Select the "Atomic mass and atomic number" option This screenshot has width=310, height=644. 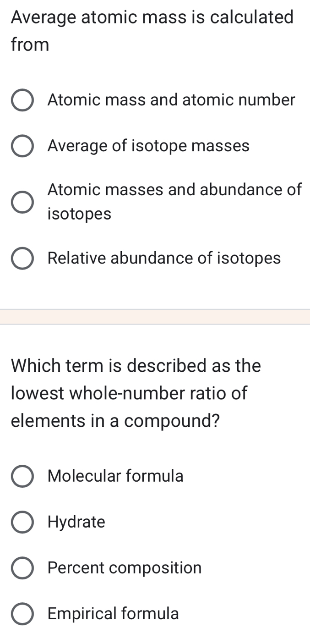tap(22, 99)
